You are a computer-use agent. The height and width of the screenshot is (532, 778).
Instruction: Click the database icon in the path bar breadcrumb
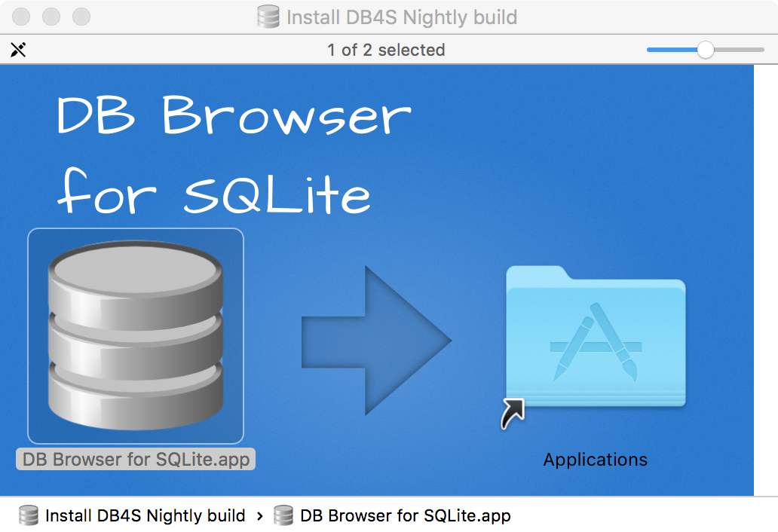point(283,515)
